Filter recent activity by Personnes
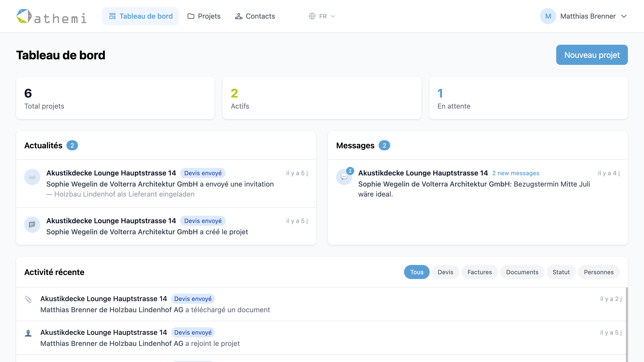Viewport: 644px width, 362px height. [x=599, y=272]
